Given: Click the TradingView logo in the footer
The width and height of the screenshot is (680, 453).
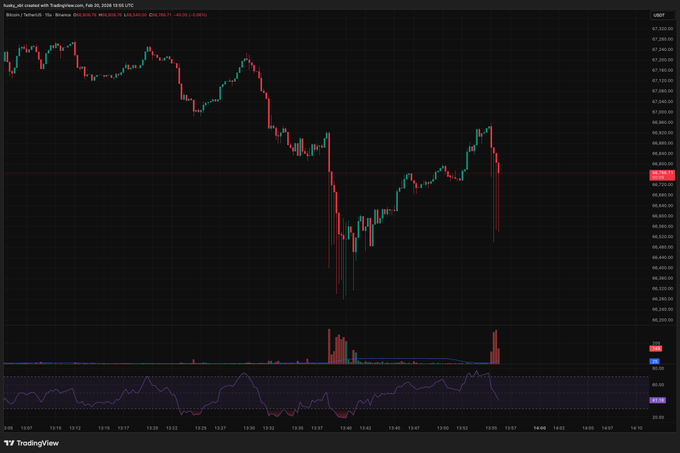Looking at the screenshot, I should point(31,443).
